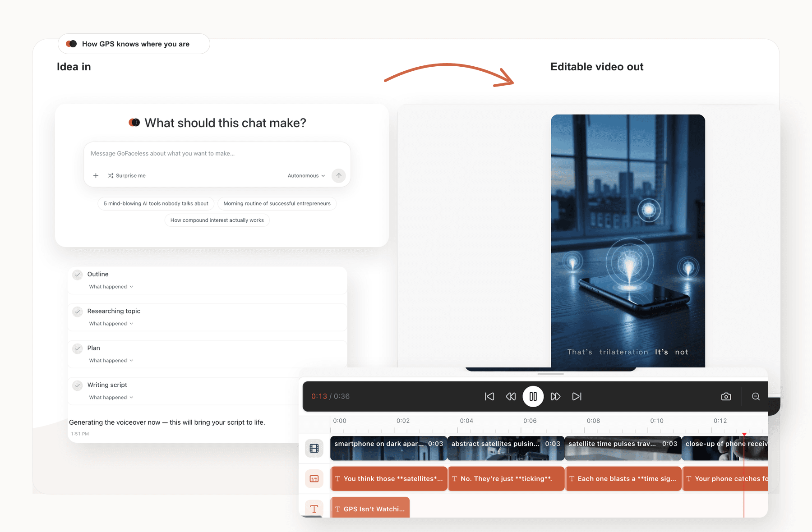Skip to start of video
812x532 pixels.
click(x=489, y=396)
